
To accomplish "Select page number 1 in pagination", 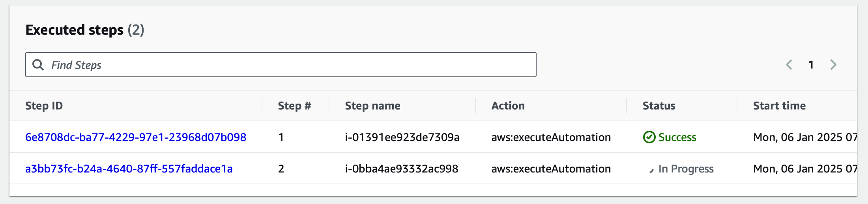I will point(811,65).
